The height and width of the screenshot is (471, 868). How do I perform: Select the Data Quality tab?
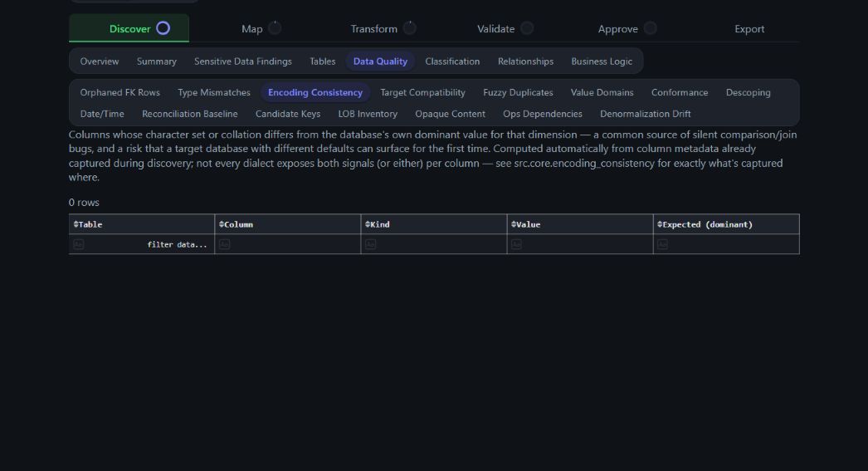380,61
